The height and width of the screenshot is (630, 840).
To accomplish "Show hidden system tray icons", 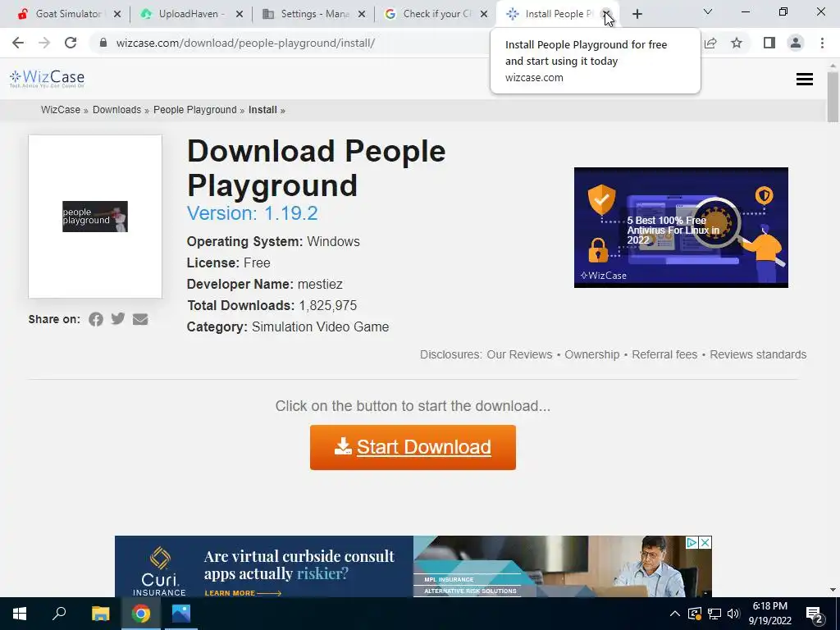I will (x=675, y=614).
